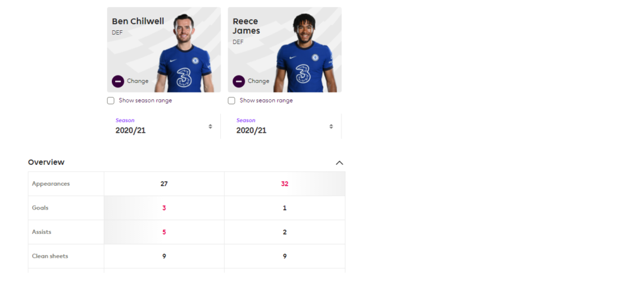Click Reece James's player photo
The image size is (644, 295).
coord(305,53)
